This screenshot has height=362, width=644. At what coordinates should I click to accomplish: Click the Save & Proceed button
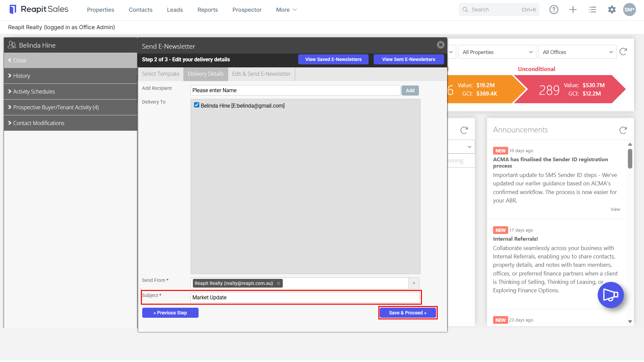click(x=408, y=313)
